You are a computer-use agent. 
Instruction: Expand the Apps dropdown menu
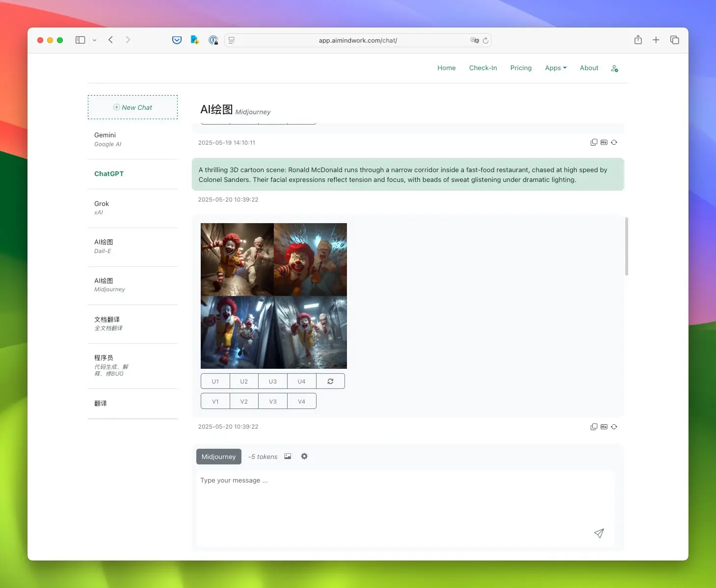tap(556, 68)
